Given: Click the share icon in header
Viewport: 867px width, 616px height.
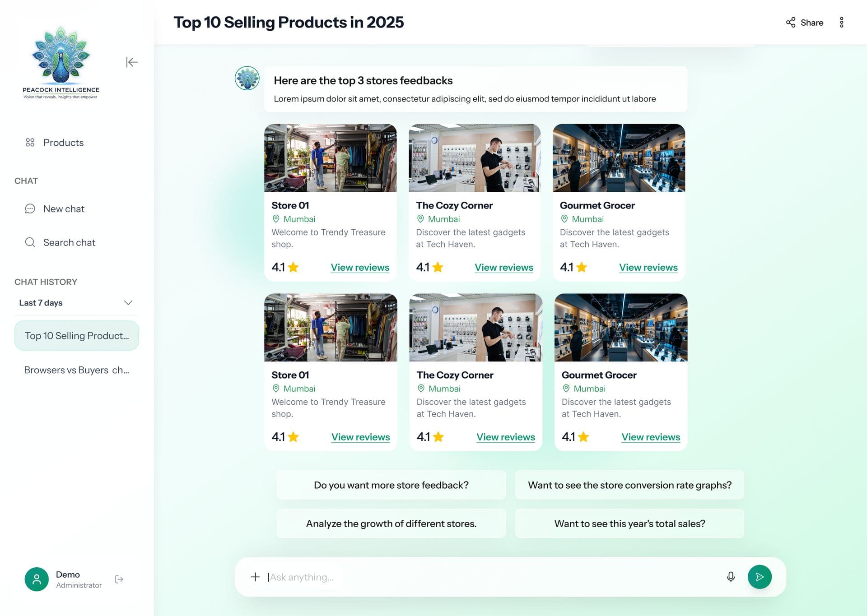Looking at the screenshot, I should [791, 23].
